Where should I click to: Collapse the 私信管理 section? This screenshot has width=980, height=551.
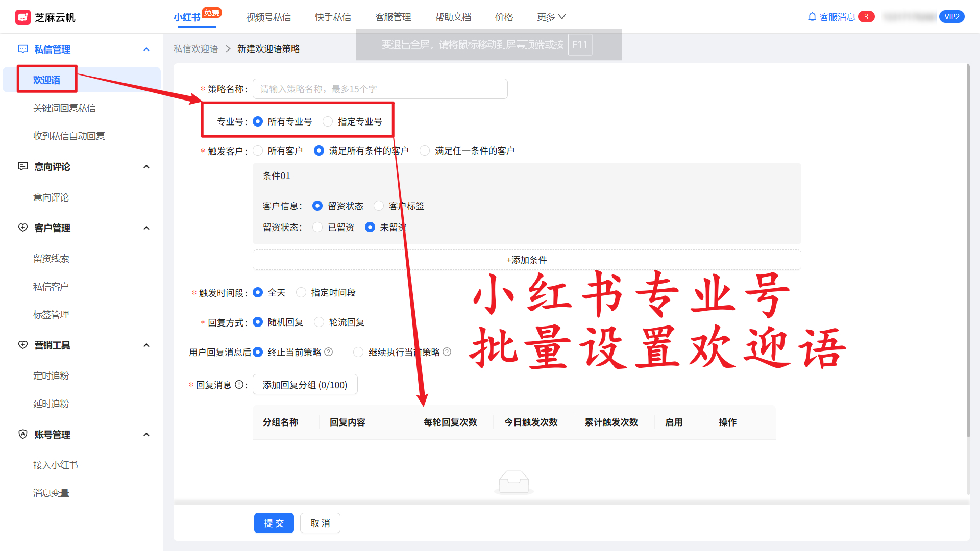click(x=146, y=49)
